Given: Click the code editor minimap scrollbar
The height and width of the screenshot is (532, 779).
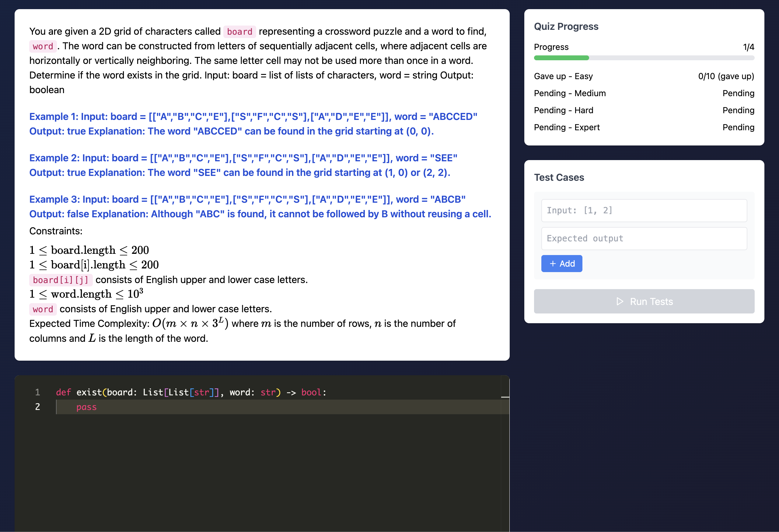Looking at the screenshot, I should pyautogui.click(x=505, y=397).
